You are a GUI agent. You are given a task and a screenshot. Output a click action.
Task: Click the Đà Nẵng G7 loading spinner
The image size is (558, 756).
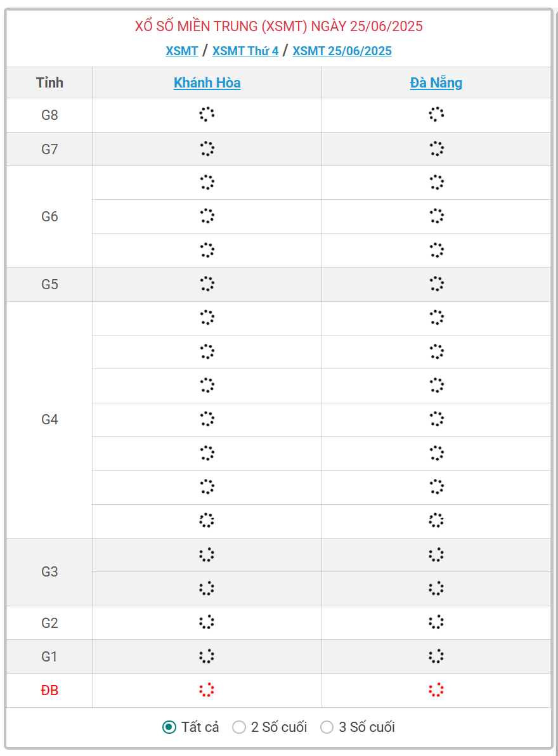[x=436, y=149]
